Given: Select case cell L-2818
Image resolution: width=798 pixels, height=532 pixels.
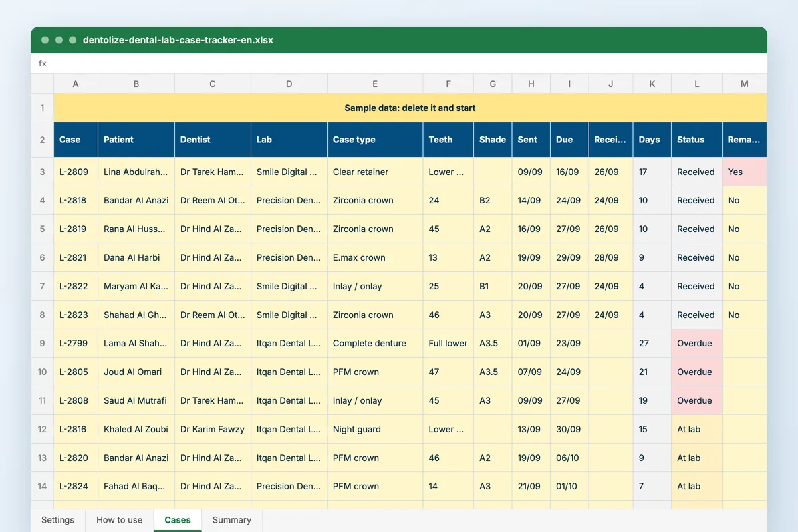Looking at the screenshot, I should tap(76, 200).
